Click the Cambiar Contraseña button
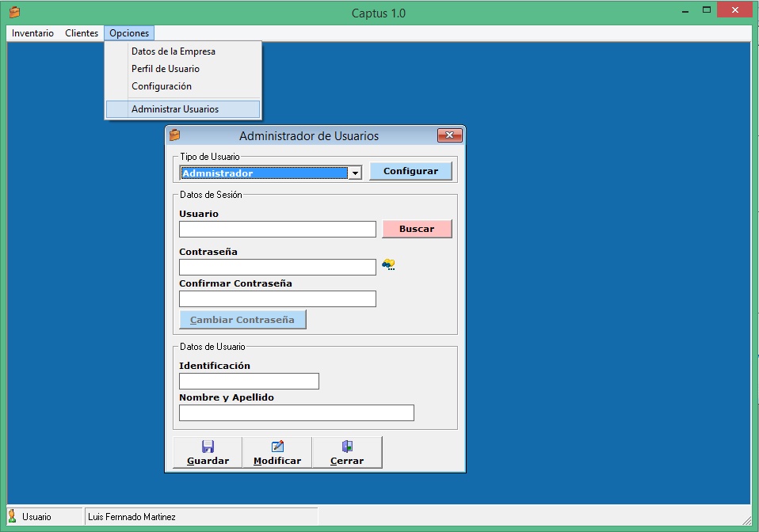This screenshot has height=532, width=759. coord(242,320)
